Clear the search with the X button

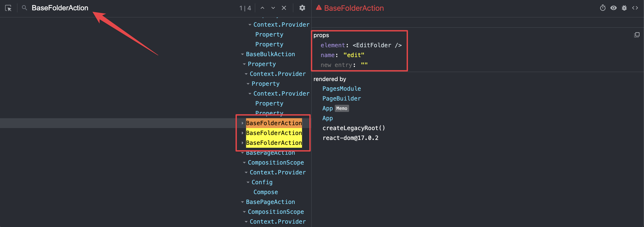coord(284,8)
